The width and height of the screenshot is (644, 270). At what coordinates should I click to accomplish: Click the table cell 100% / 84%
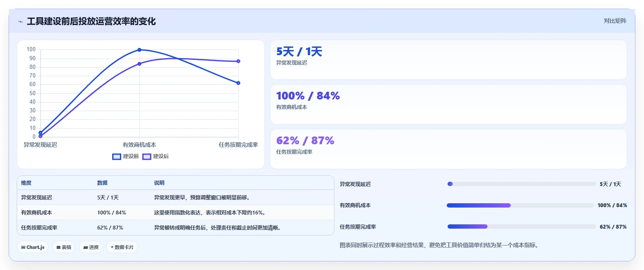[x=112, y=213]
